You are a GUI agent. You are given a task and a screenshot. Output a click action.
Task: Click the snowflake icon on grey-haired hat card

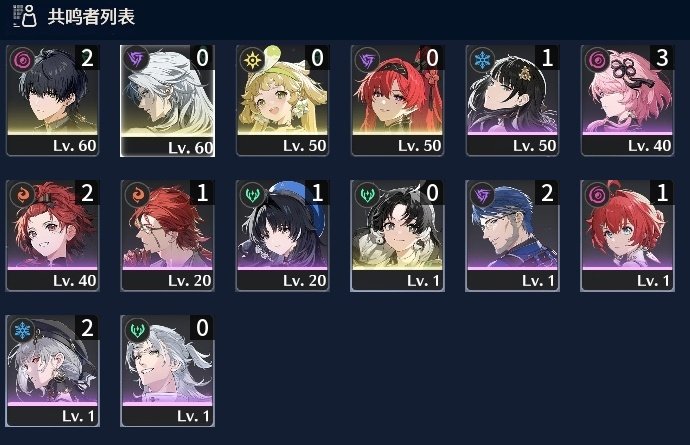click(22, 330)
